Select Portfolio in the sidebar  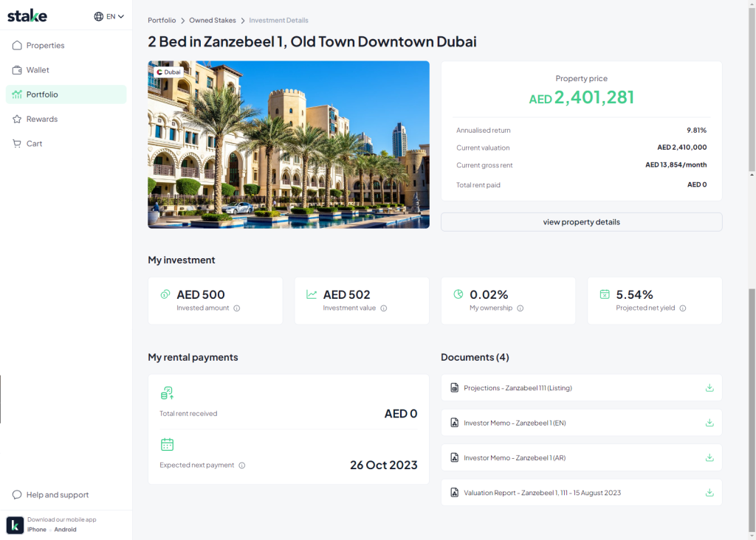(x=66, y=94)
